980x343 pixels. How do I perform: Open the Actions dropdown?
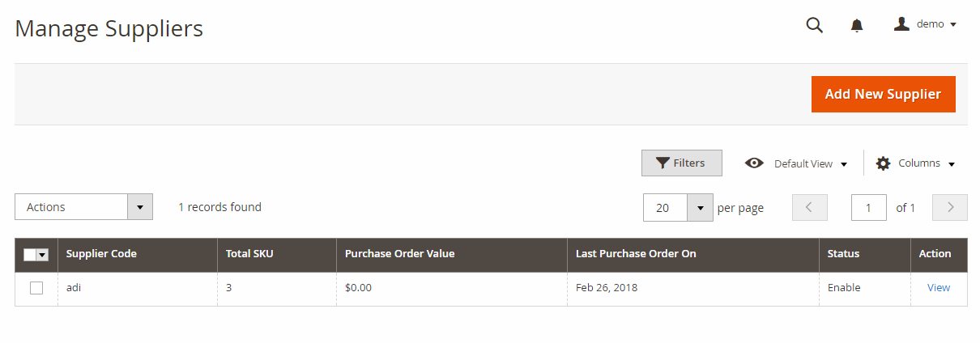click(x=84, y=207)
